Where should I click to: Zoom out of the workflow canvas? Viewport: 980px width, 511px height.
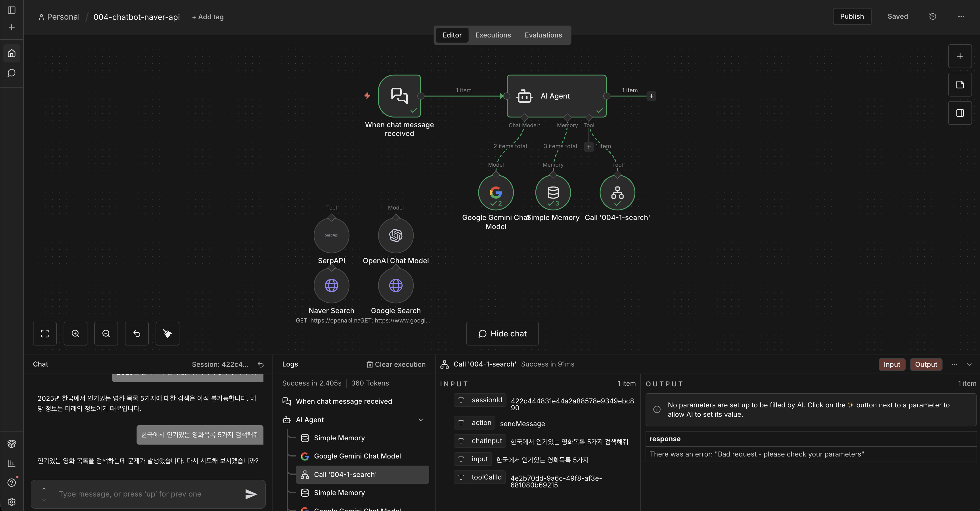(x=106, y=334)
